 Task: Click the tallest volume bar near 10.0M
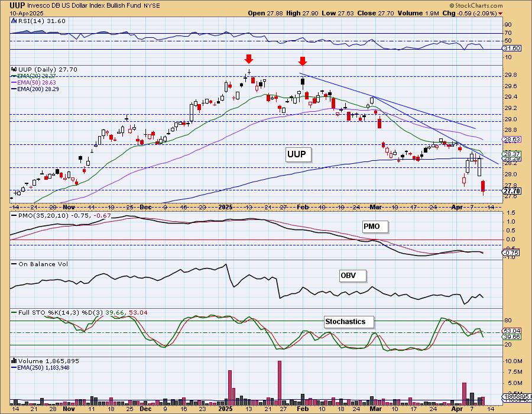click(280, 383)
